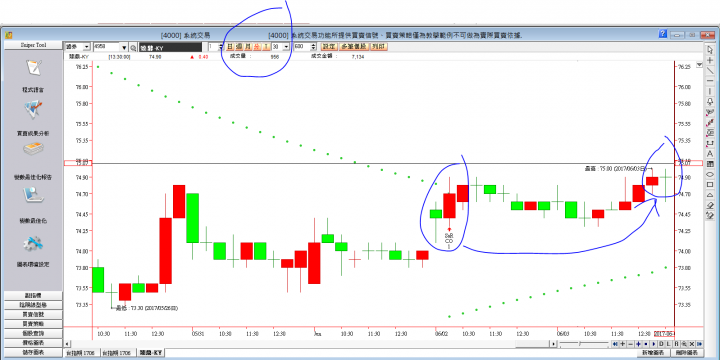Switch chart to minute 分 period

pyautogui.click(x=257, y=47)
